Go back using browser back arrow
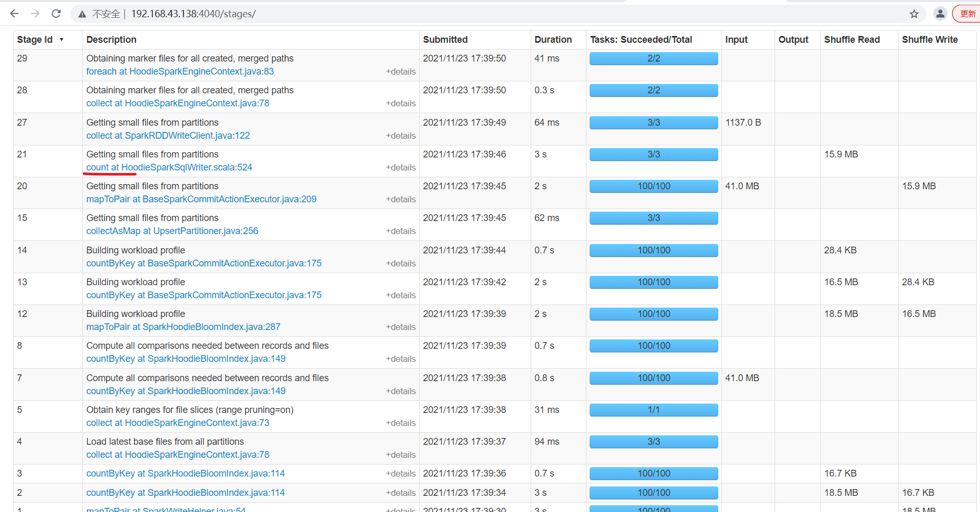Screen dimensions: 980x512 coord(14,14)
